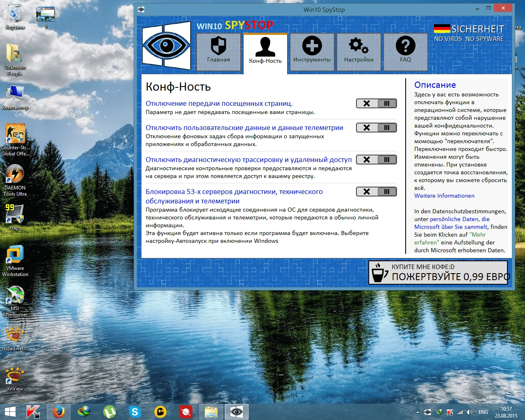This screenshot has width=525, height=420.
Task: Open the Главная tab with the shield icon
Action: (218, 52)
